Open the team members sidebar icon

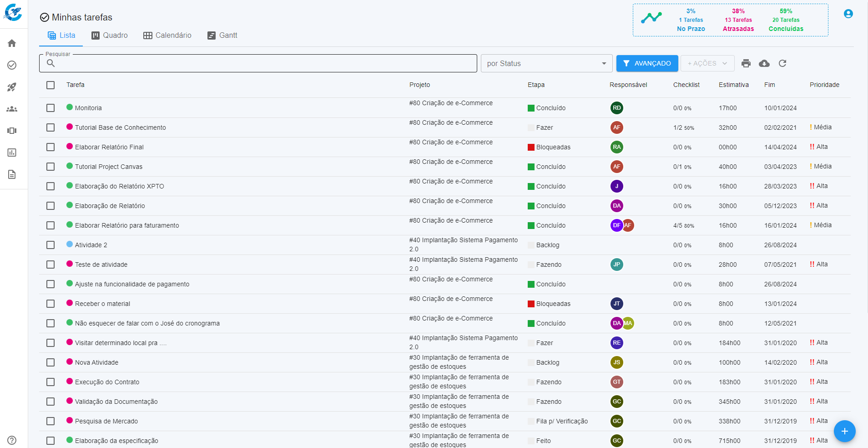12,109
